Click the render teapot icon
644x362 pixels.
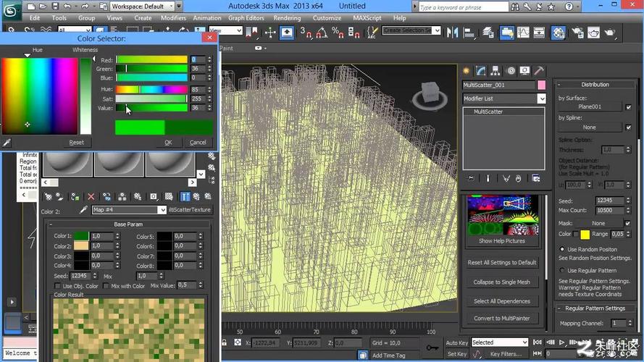tap(611, 32)
